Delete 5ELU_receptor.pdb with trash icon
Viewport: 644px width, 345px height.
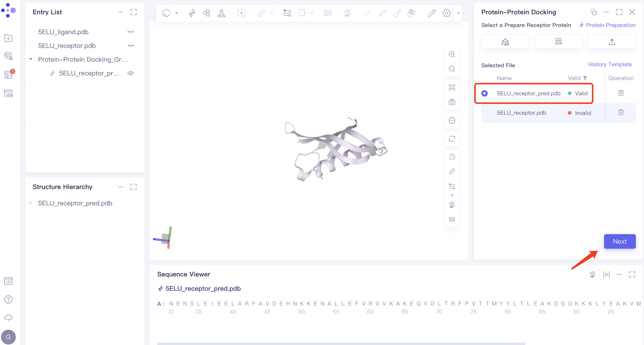coord(621,112)
